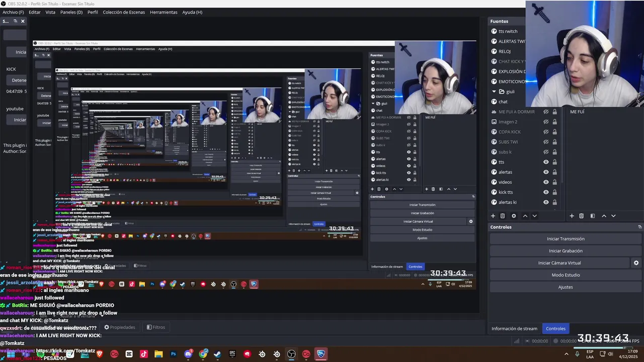Lock toggle for the kick tts source

554,192
